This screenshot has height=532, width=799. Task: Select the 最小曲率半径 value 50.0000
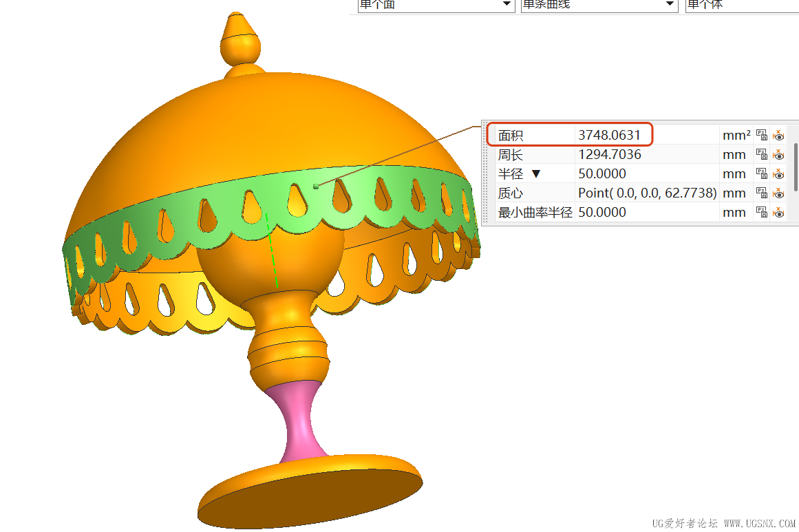(601, 213)
